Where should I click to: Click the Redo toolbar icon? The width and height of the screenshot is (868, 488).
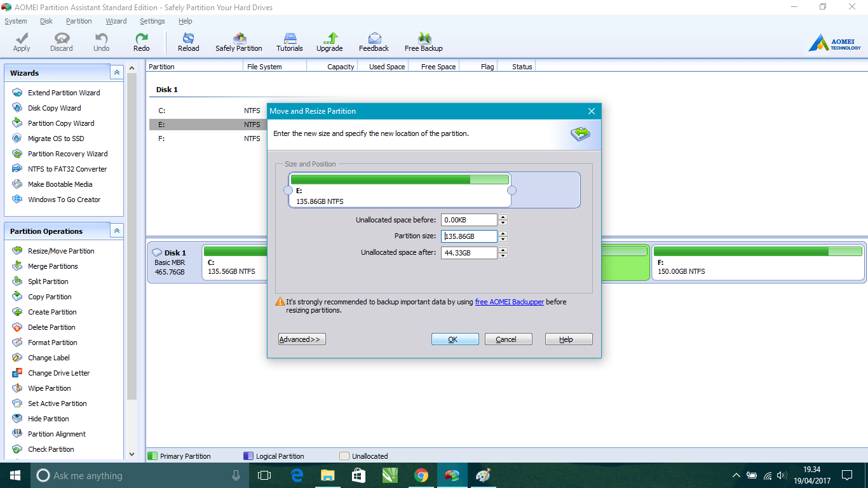click(x=142, y=43)
